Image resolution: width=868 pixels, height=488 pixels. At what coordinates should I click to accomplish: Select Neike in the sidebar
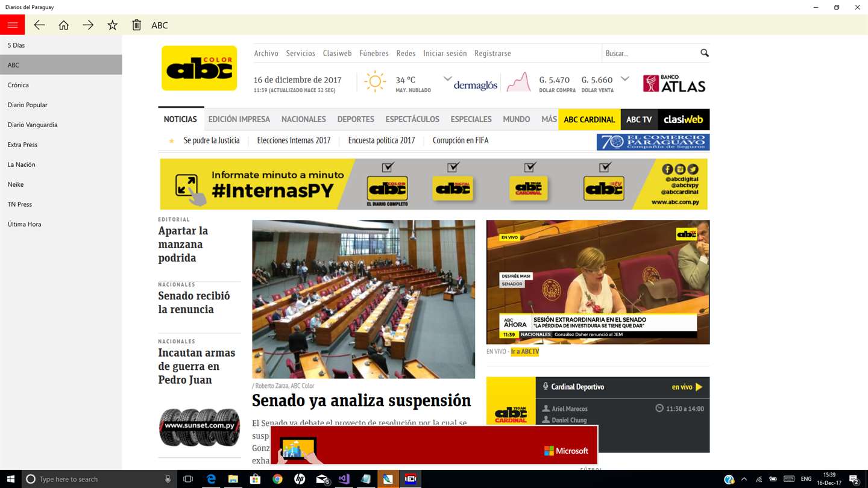[61, 184]
